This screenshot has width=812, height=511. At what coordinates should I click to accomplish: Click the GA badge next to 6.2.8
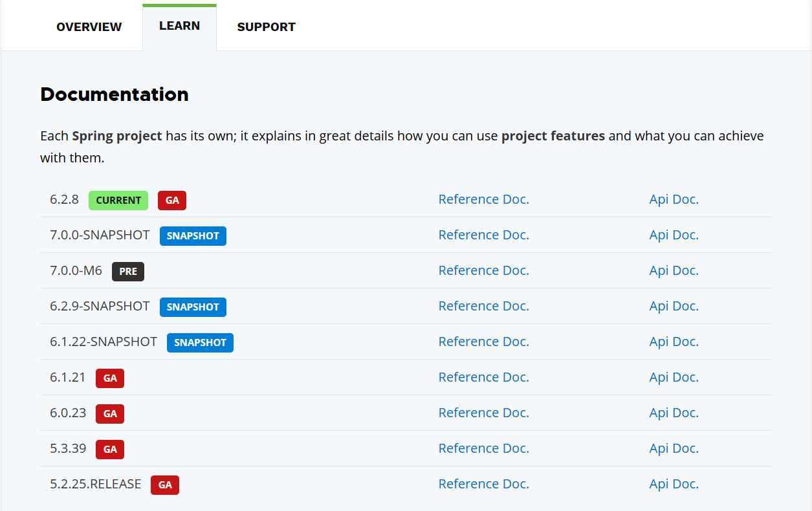tap(172, 201)
